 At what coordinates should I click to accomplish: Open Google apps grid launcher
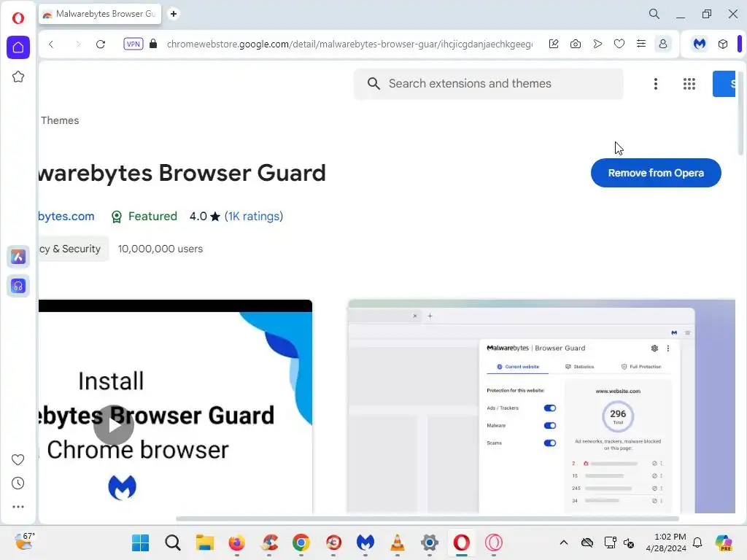point(689,84)
